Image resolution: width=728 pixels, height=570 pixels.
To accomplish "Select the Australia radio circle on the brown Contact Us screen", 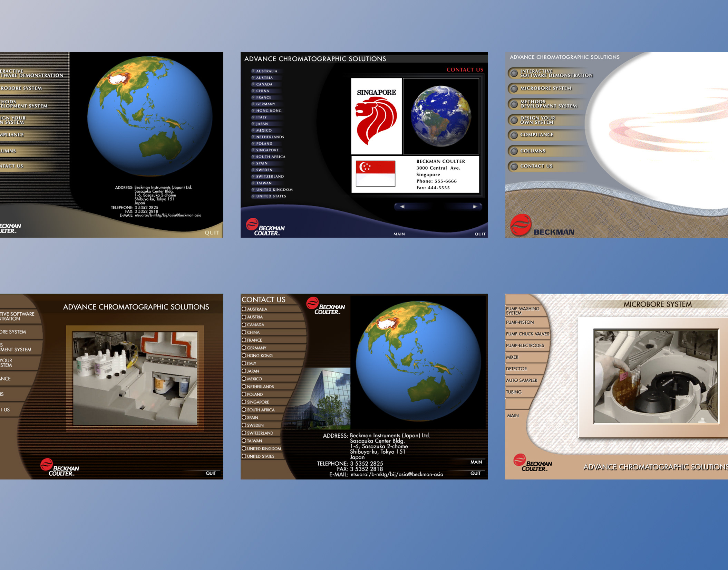I will [244, 309].
